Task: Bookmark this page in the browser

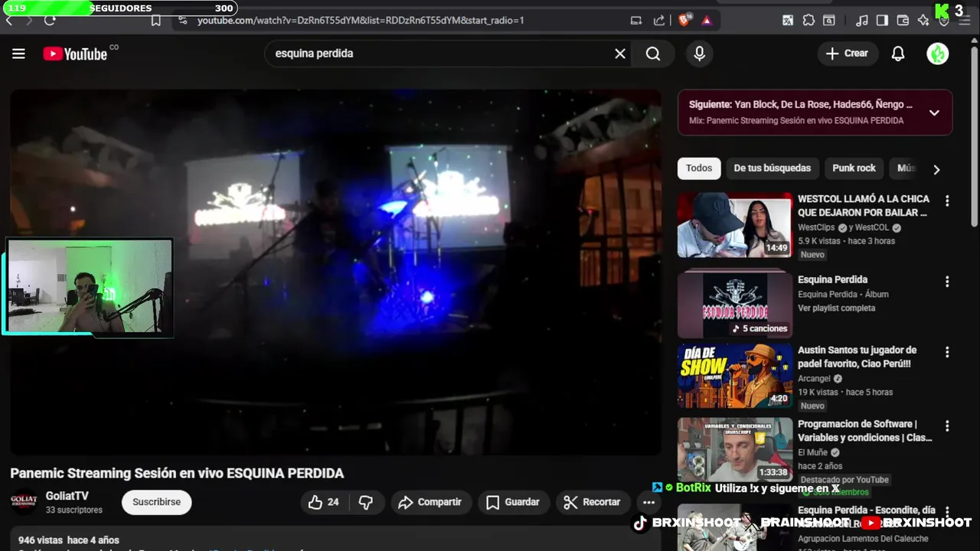Action: click(x=156, y=21)
